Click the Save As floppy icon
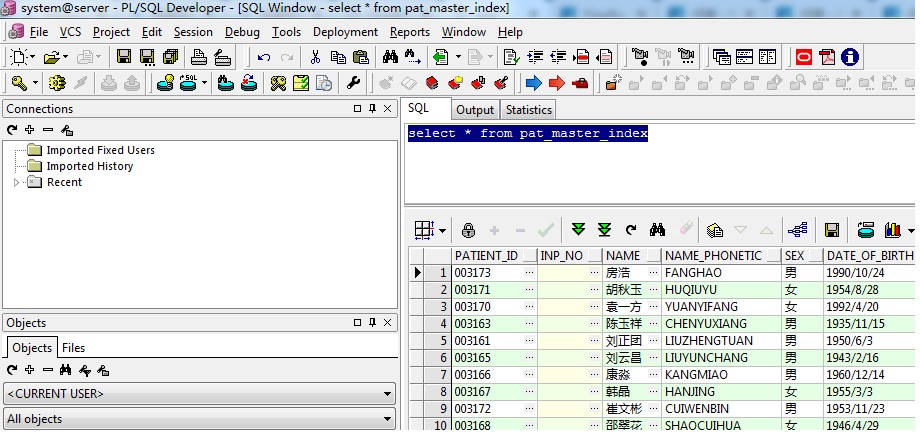 click(147, 57)
